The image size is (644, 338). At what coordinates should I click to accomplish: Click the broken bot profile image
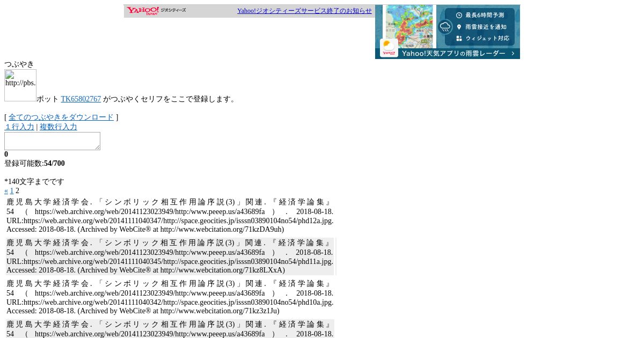pyautogui.click(x=20, y=85)
